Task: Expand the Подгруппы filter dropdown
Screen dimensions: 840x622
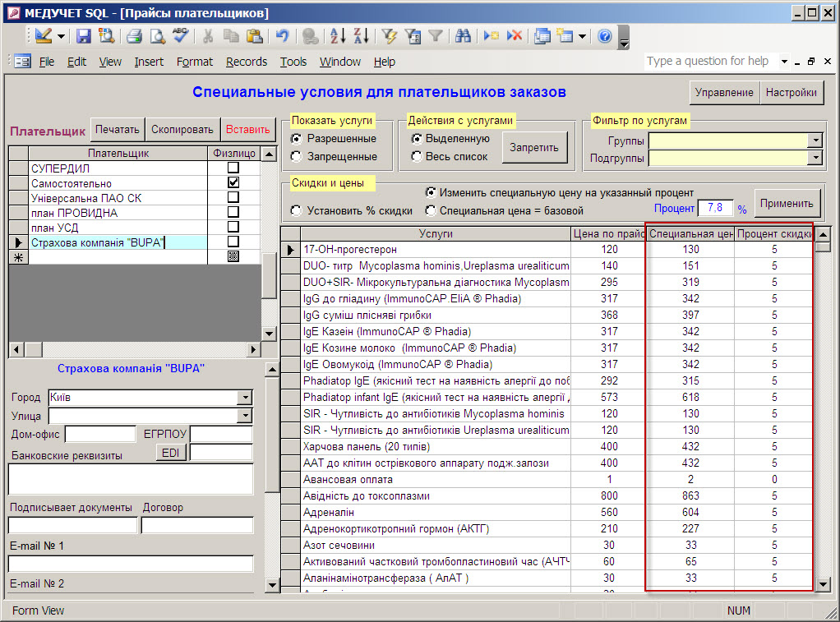Action: (x=815, y=158)
